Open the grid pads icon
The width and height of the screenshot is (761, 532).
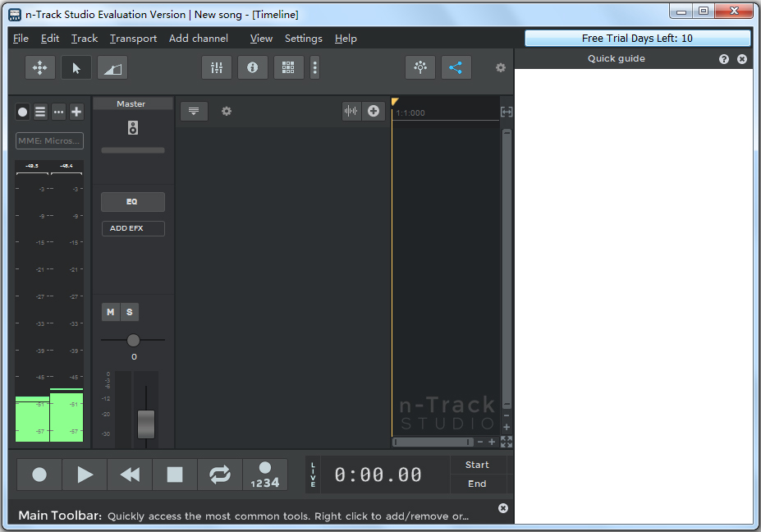click(288, 67)
